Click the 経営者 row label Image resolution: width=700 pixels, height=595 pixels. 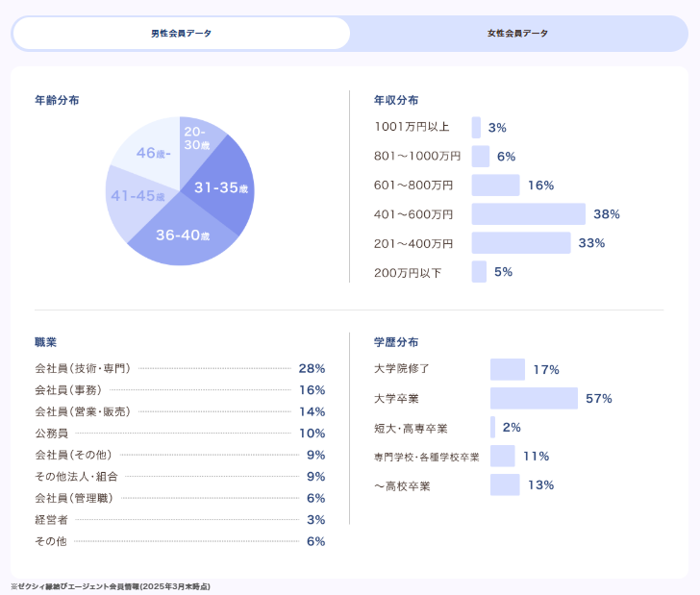[x=51, y=520]
